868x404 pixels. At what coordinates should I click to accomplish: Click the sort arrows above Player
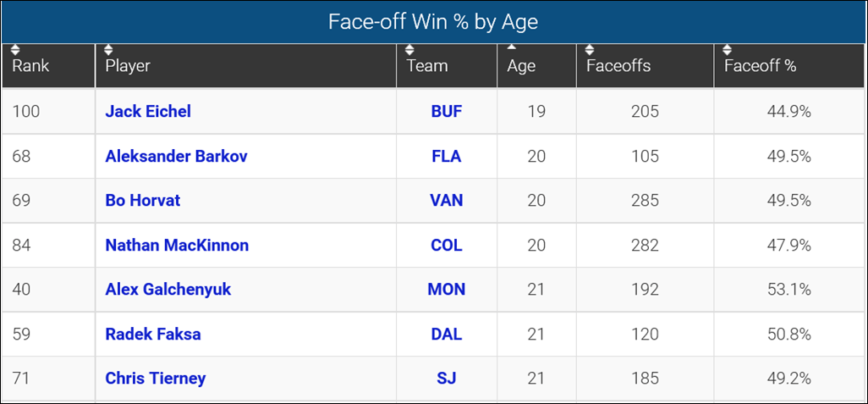(110, 50)
